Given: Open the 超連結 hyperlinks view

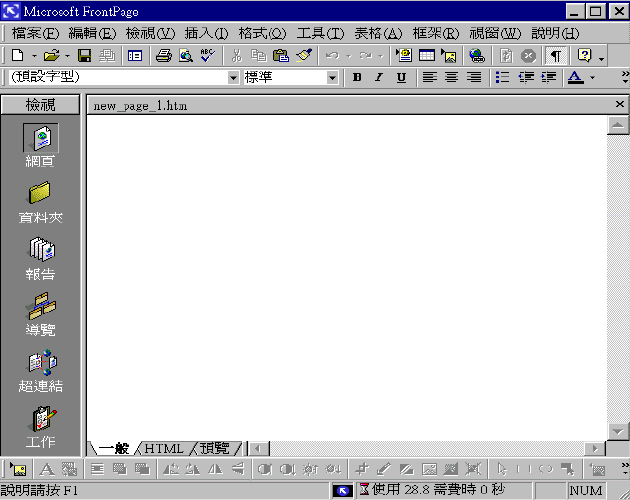Looking at the screenshot, I should point(40,371).
